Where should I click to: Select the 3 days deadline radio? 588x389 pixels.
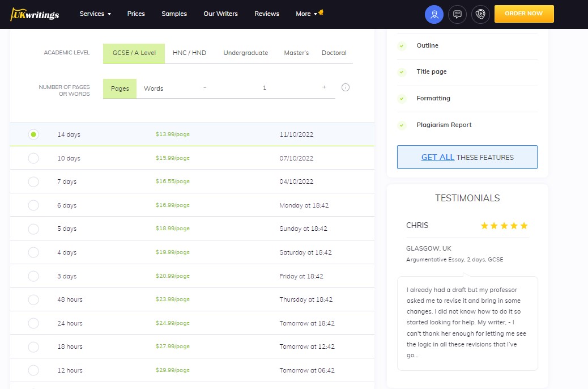tap(33, 276)
